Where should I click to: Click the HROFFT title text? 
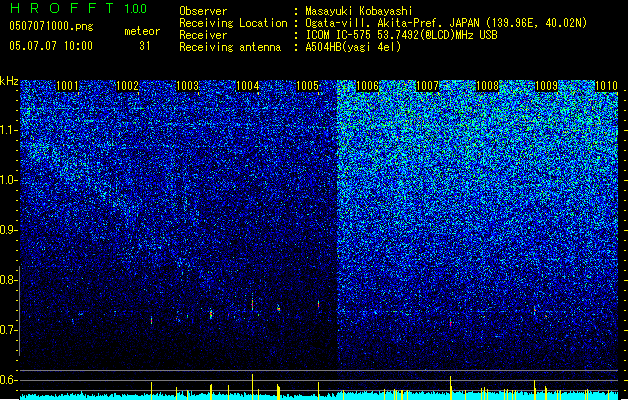coord(62,8)
